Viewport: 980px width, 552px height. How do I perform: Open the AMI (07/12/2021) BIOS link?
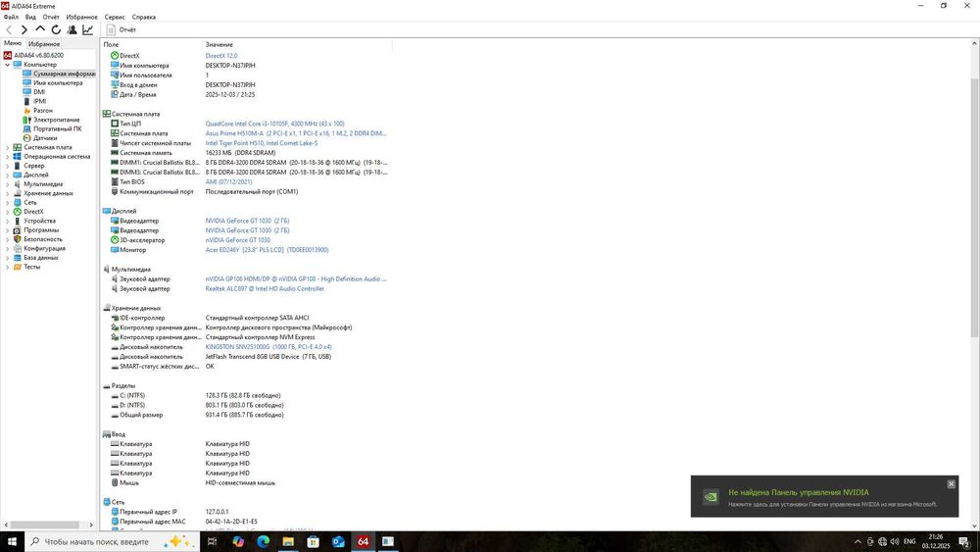[228, 182]
